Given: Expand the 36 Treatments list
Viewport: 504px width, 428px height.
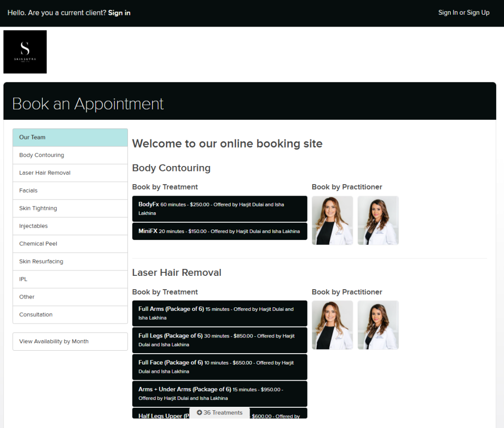Looking at the screenshot, I should 220,413.
